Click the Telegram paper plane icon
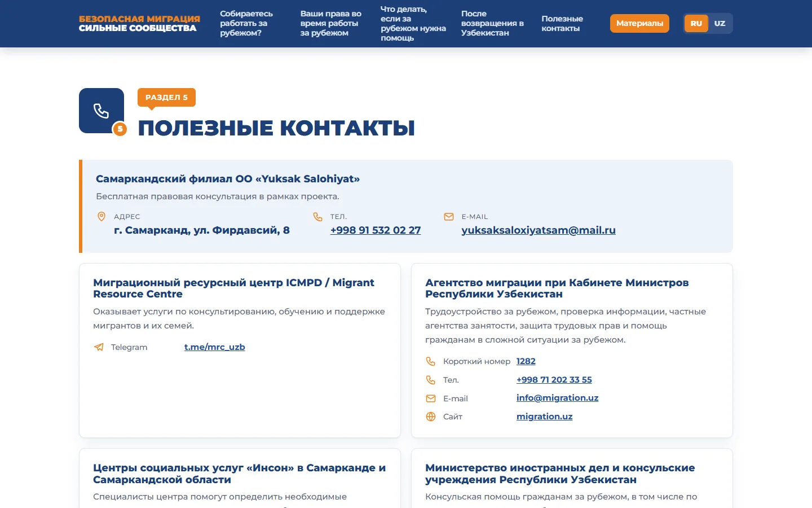This screenshot has height=508, width=812. click(99, 347)
